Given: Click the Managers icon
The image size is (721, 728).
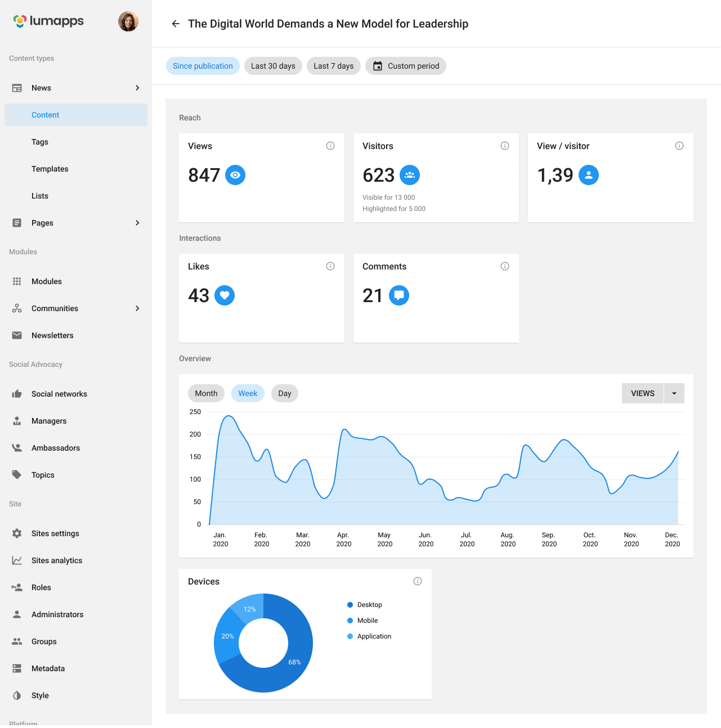Looking at the screenshot, I should (17, 421).
